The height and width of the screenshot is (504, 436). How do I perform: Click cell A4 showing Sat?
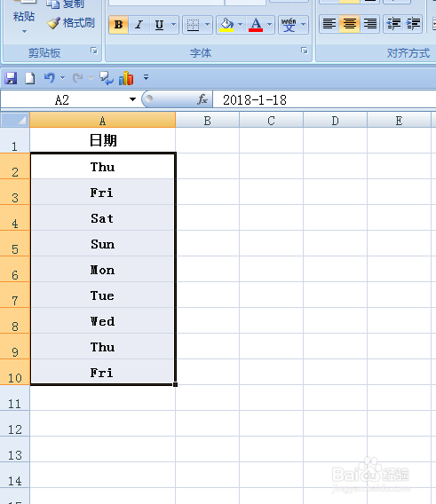coord(103,218)
